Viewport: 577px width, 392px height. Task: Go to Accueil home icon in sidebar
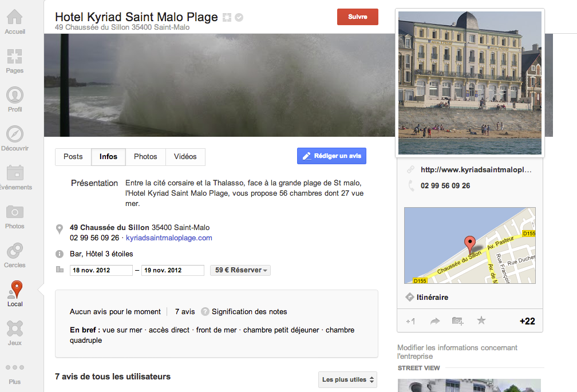coord(15,17)
